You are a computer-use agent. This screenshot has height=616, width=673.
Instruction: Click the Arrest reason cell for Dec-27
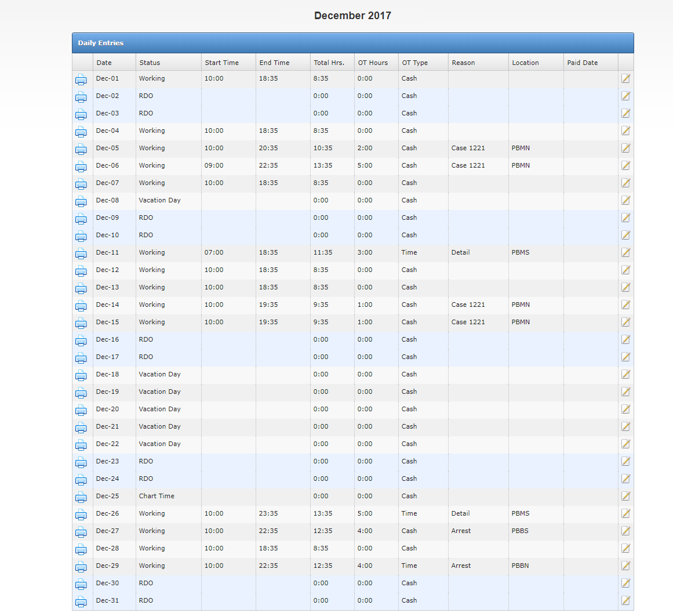(x=461, y=531)
